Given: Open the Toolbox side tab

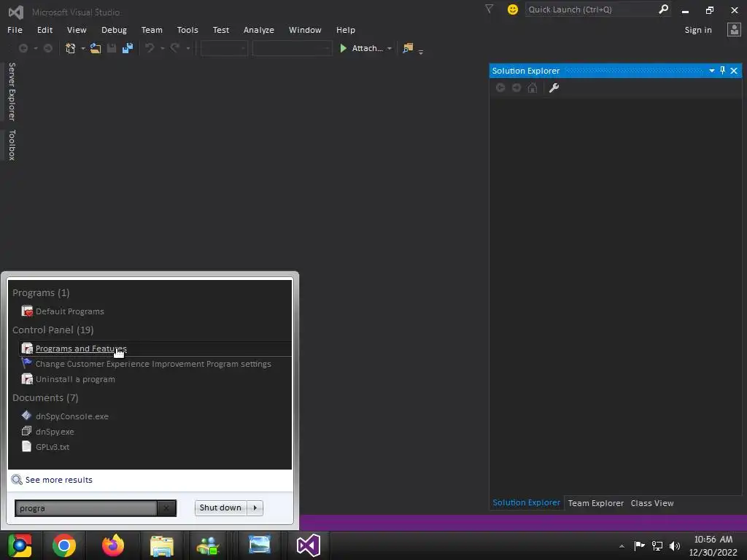Looking at the screenshot, I should pyautogui.click(x=12, y=145).
